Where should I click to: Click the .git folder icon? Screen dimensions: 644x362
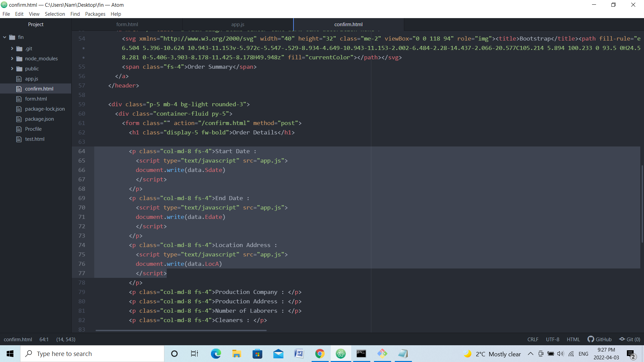point(19,49)
